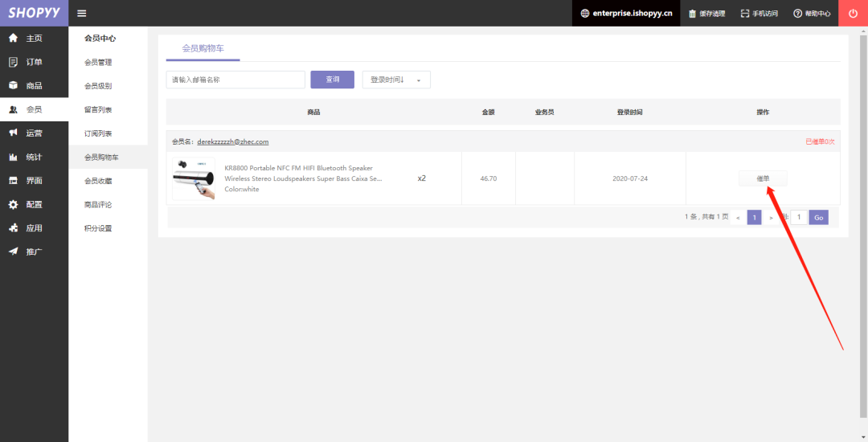The height and width of the screenshot is (442, 868).
Task: Open member link derekzzzzzh@zhec.com
Action: (x=233, y=142)
